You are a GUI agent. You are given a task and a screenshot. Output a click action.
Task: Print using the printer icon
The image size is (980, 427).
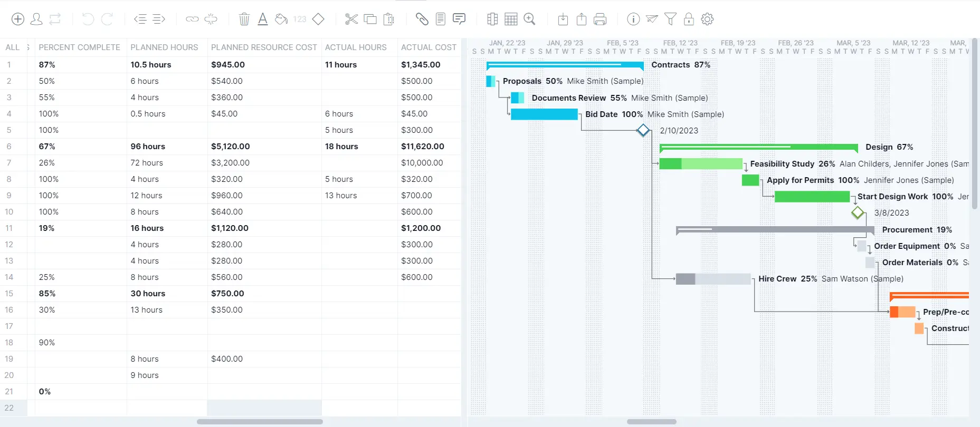click(600, 20)
